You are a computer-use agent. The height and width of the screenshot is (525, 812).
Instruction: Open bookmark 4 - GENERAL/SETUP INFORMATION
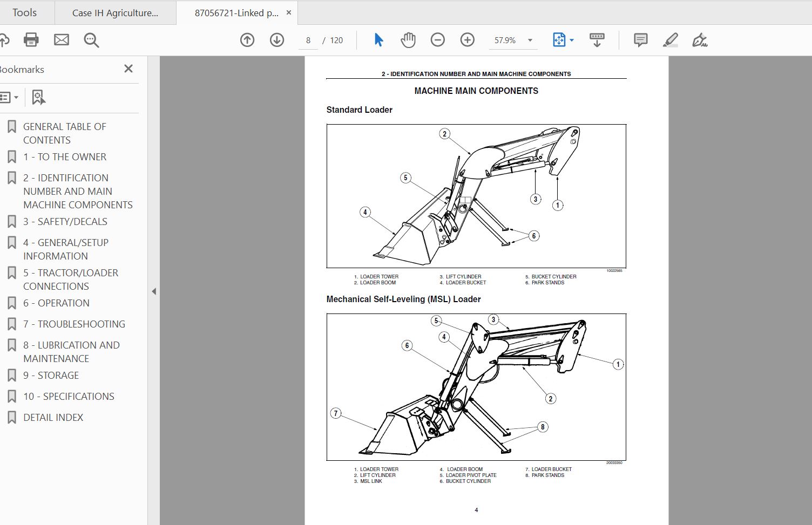(66, 249)
